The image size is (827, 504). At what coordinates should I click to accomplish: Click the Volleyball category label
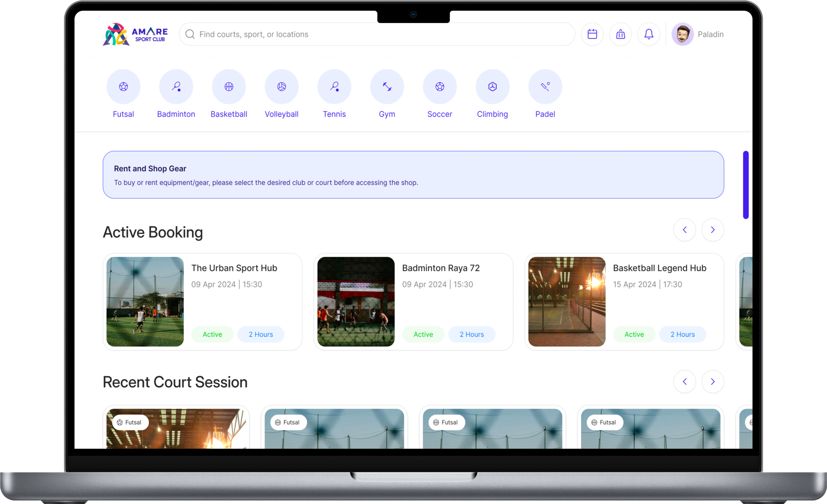281,114
